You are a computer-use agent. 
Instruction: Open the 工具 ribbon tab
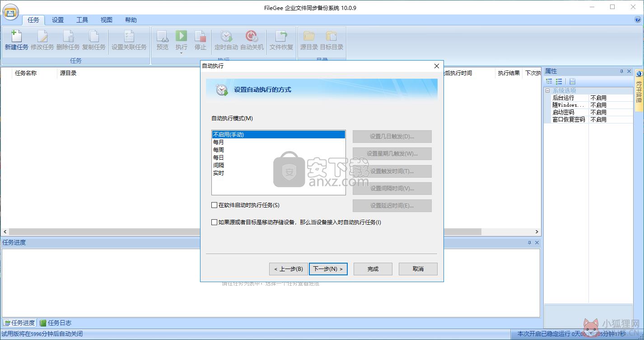[x=82, y=20]
